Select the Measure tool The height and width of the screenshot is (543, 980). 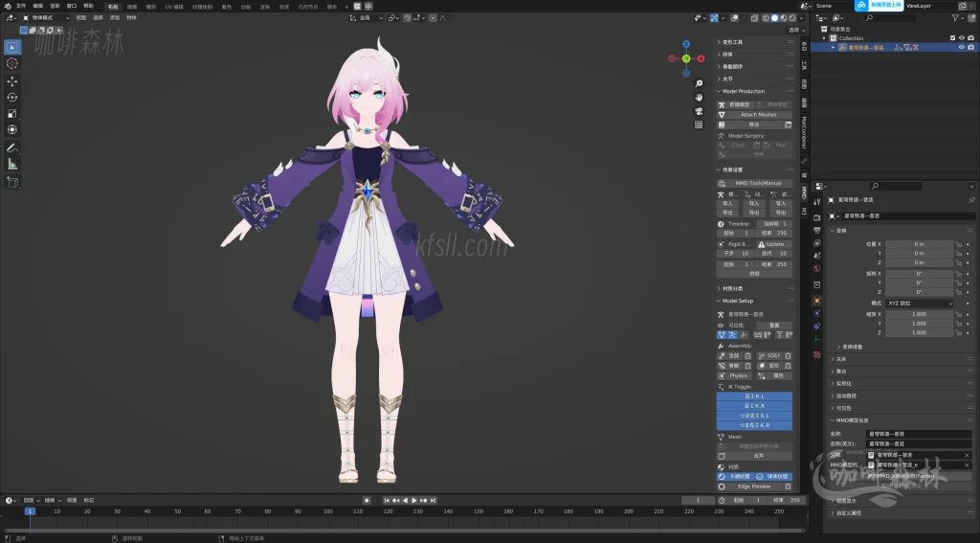click(x=11, y=164)
